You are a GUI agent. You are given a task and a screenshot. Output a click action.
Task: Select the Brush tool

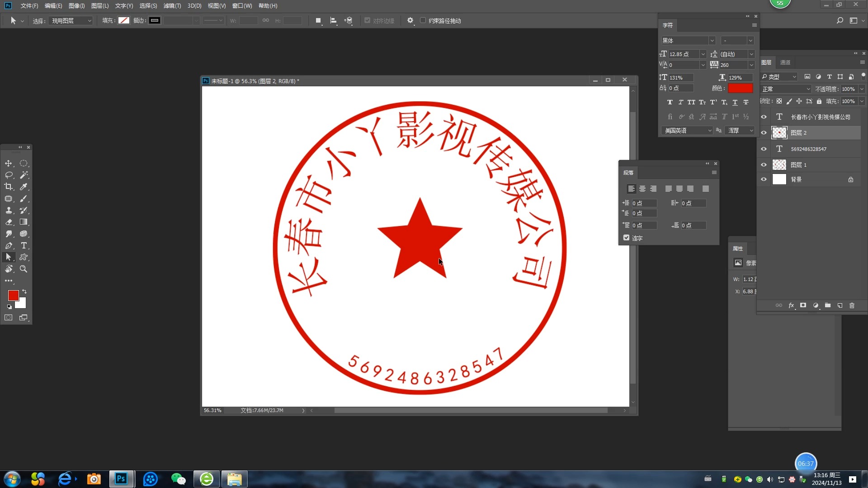point(24,198)
